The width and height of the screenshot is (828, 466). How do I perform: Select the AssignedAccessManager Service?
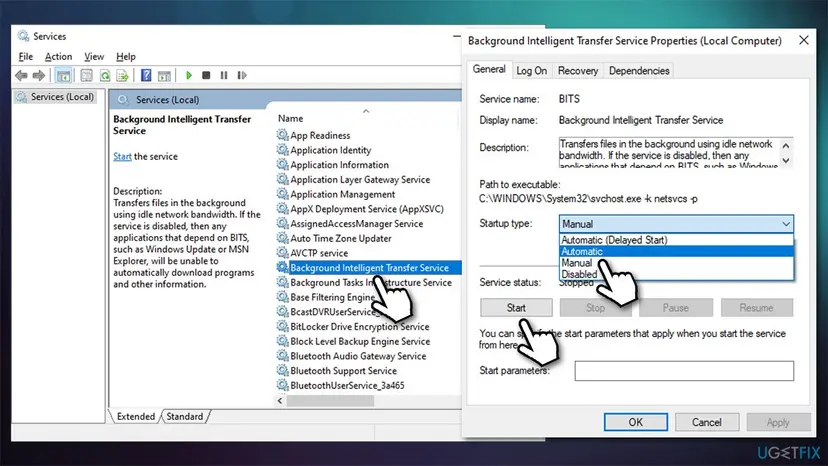[356, 223]
